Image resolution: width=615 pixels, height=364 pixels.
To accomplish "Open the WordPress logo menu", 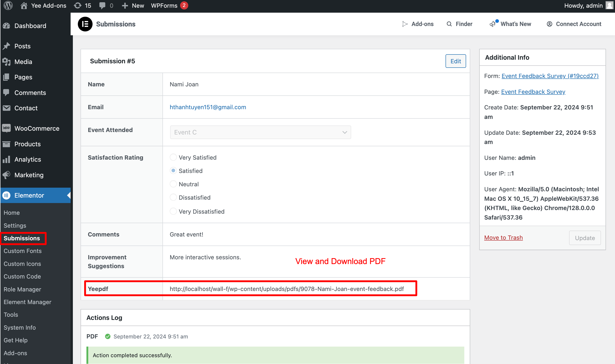I will [x=8, y=5].
